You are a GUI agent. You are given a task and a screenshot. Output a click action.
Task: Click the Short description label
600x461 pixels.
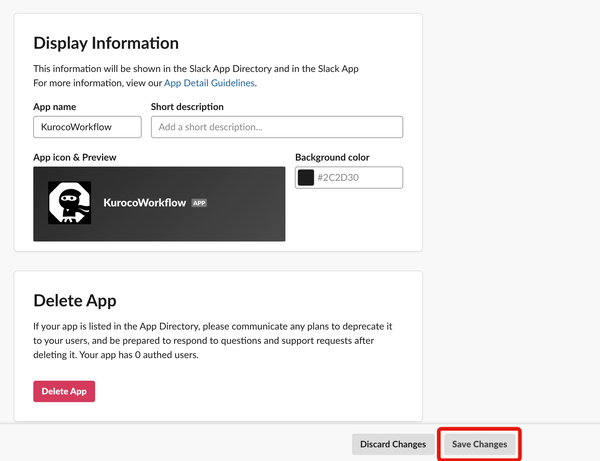[x=187, y=107]
